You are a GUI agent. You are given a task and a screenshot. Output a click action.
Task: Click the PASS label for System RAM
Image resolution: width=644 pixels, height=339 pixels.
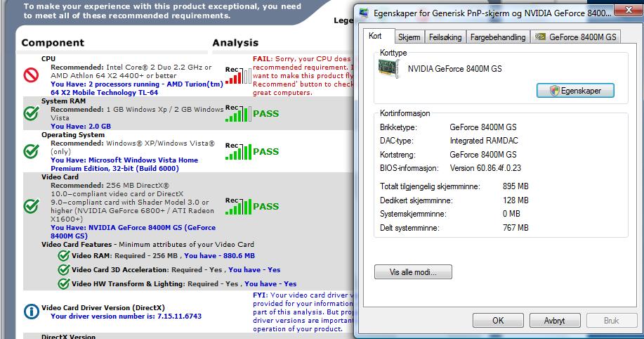coord(265,113)
